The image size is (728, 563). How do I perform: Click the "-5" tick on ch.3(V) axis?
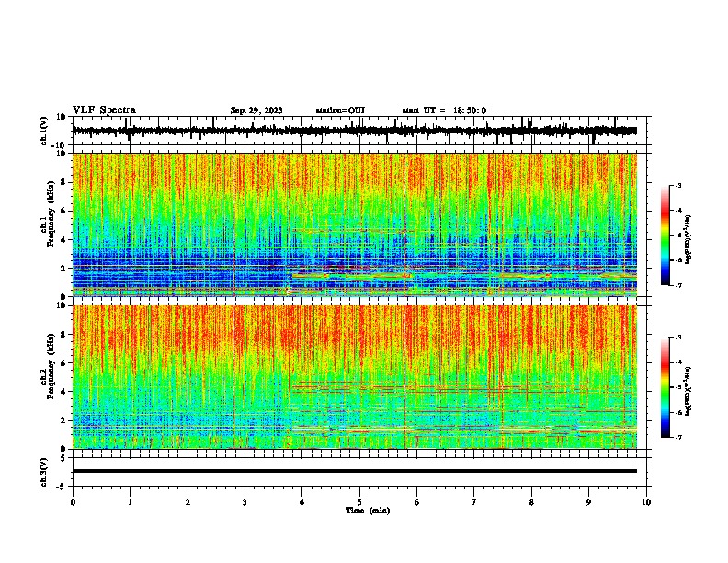click(63, 487)
